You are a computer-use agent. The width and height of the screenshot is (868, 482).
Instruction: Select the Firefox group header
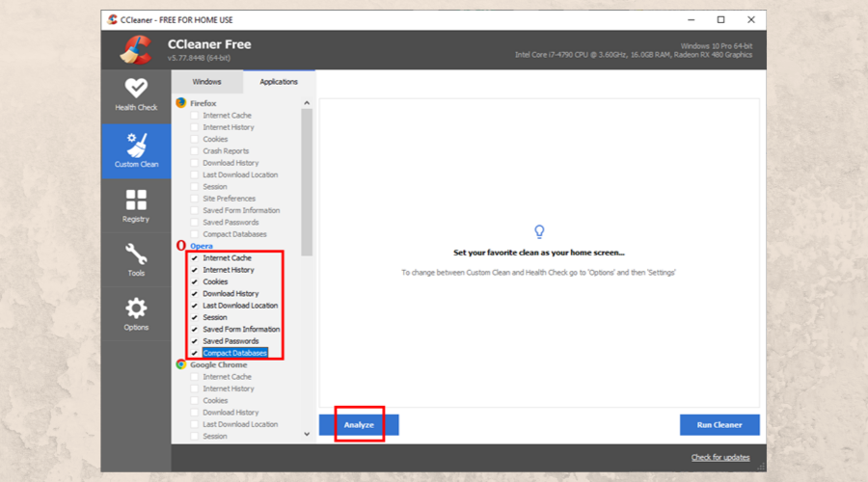203,103
